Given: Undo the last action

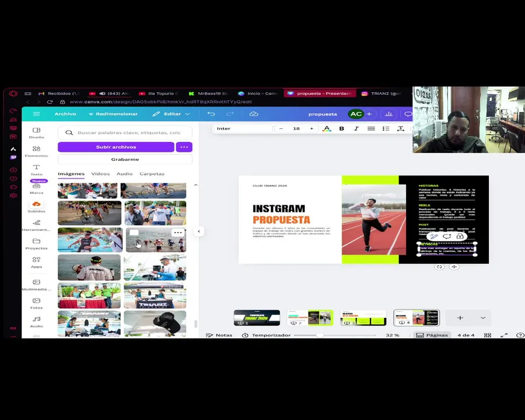Looking at the screenshot, I should click(x=211, y=114).
